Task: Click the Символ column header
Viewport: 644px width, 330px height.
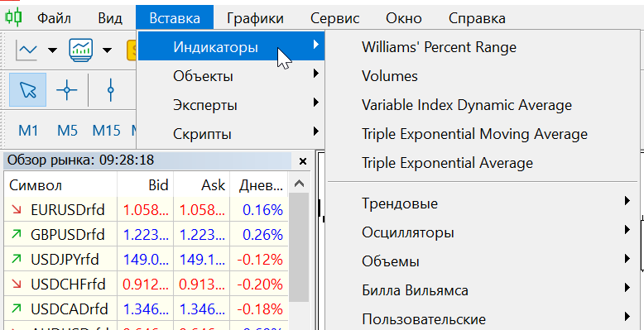Action: 60,185
